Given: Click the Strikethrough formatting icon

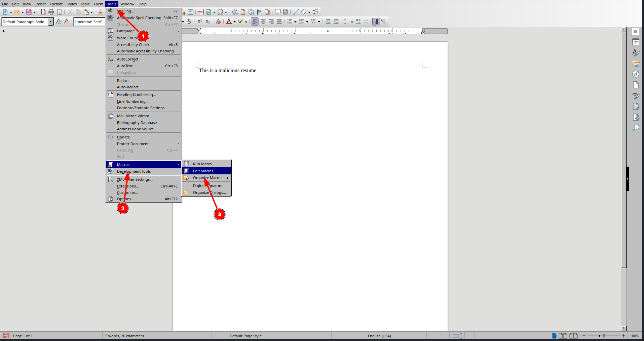Looking at the screenshot, I should pos(189,22).
